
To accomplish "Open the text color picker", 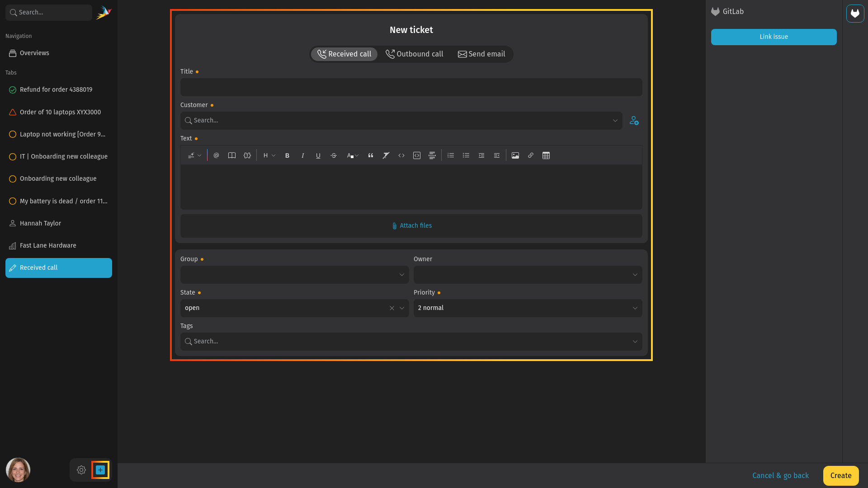I will (x=353, y=155).
